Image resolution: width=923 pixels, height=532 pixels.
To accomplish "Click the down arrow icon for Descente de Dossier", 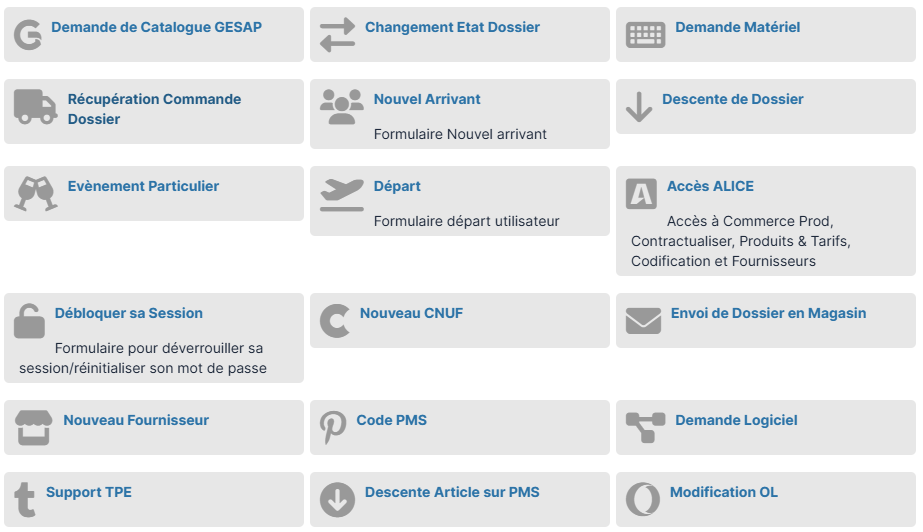I will pos(638,106).
